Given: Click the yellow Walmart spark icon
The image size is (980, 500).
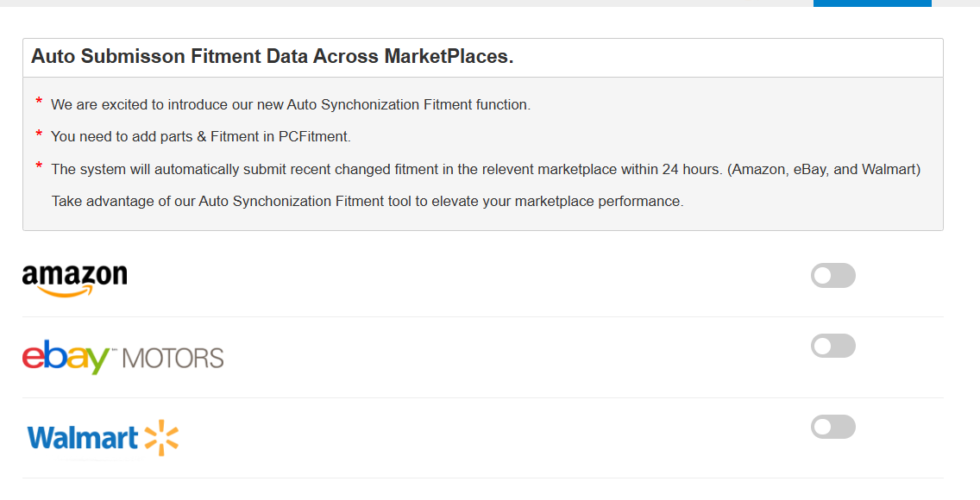Looking at the screenshot, I should click(161, 438).
